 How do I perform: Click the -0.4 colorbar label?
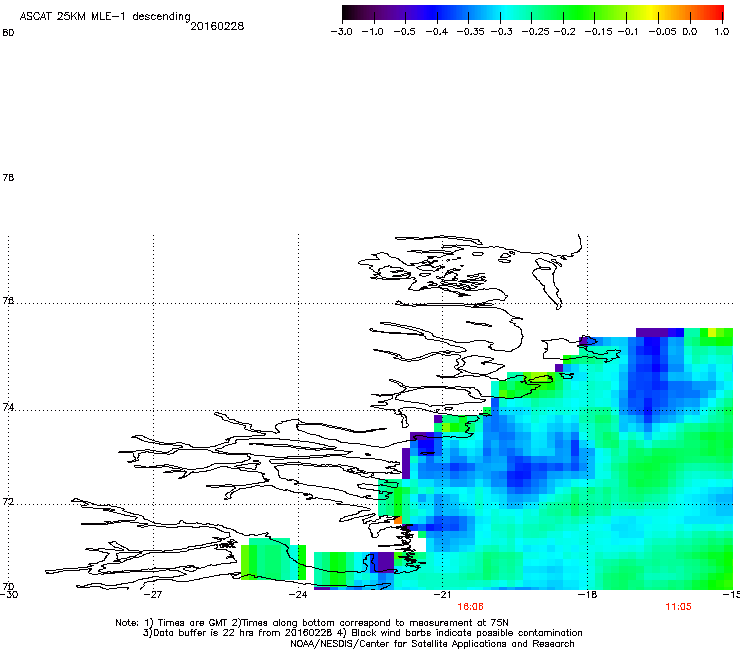[x=437, y=32]
